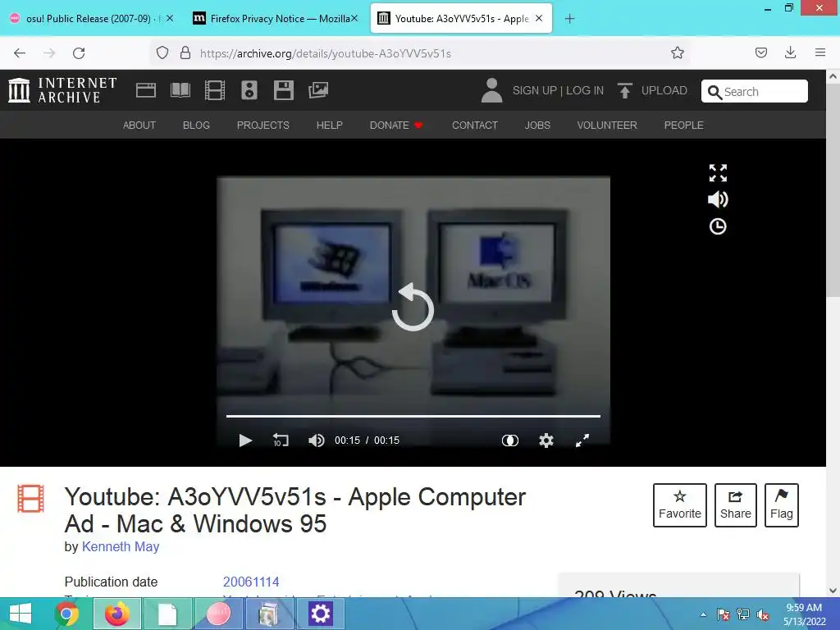Click the SIGN UP link

tap(535, 90)
